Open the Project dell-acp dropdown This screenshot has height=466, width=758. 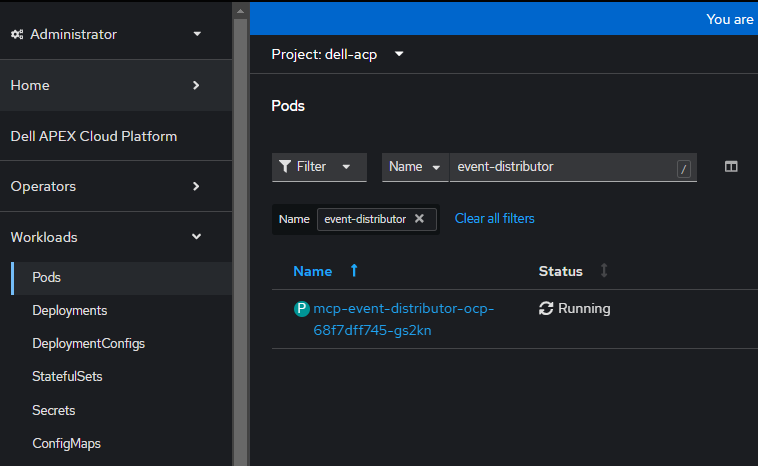[x=337, y=54]
